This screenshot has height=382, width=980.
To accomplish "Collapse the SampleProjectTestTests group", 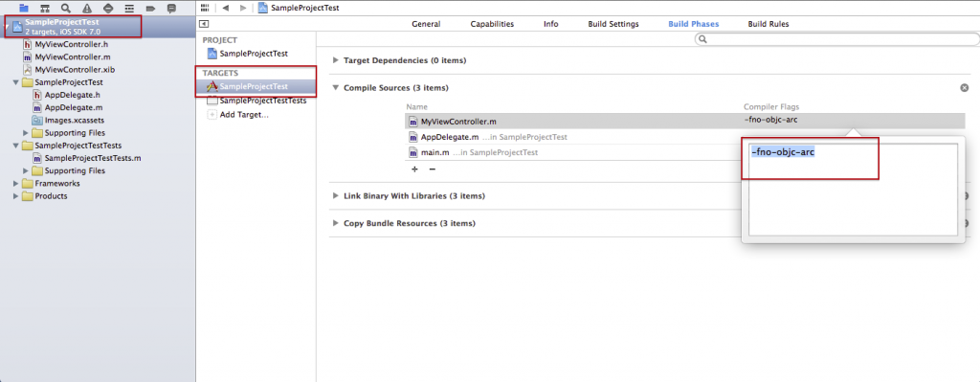I will coord(15,146).
